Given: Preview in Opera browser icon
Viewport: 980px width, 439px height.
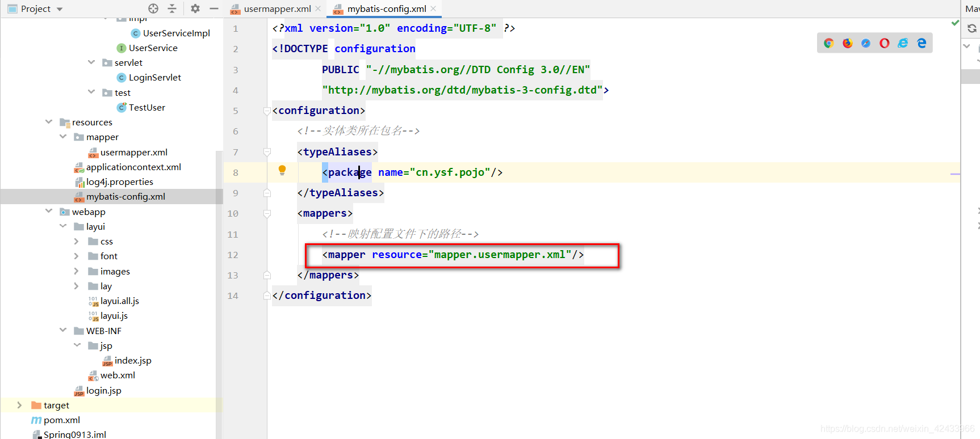Looking at the screenshot, I should tap(885, 43).
